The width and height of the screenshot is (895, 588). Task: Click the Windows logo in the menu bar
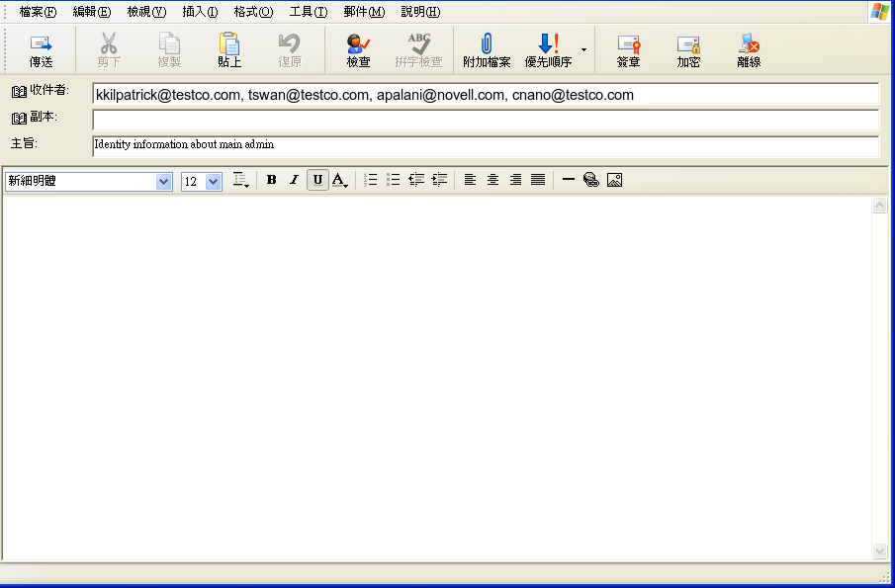tap(879, 12)
